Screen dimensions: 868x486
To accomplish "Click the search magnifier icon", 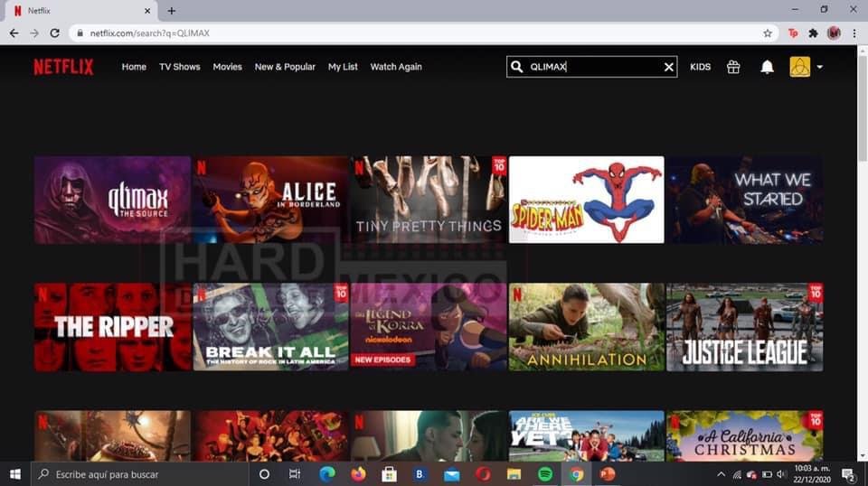I will click(x=516, y=67).
